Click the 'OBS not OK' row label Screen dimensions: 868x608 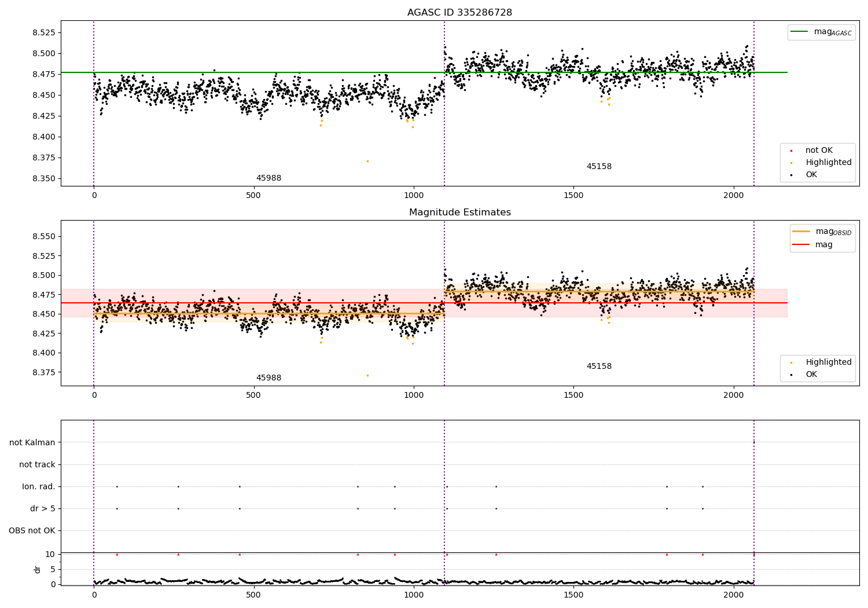pos(32,530)
